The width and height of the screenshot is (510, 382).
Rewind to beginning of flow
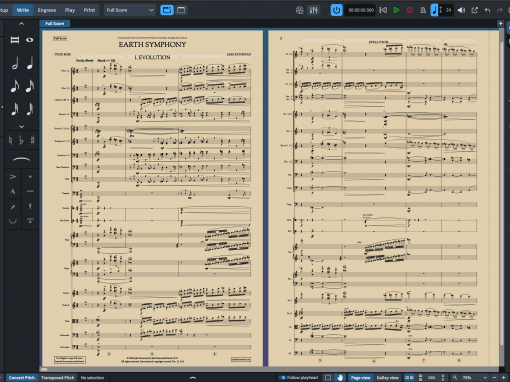[x=383, y=10]
